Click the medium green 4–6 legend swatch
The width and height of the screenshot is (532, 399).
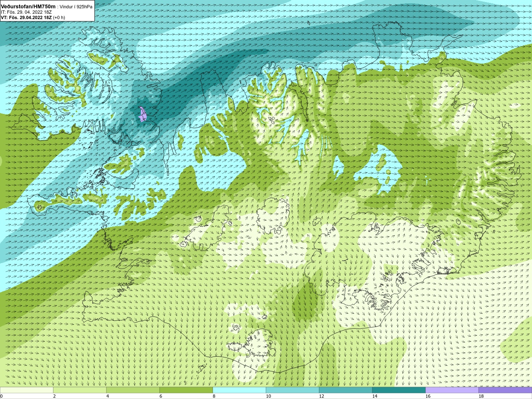tap(133, 390)
